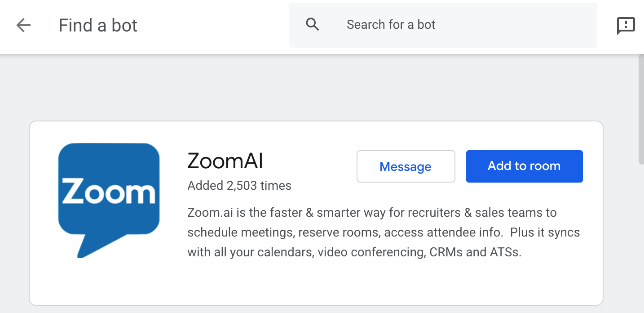Click the magnifying glass search icon

313,24
